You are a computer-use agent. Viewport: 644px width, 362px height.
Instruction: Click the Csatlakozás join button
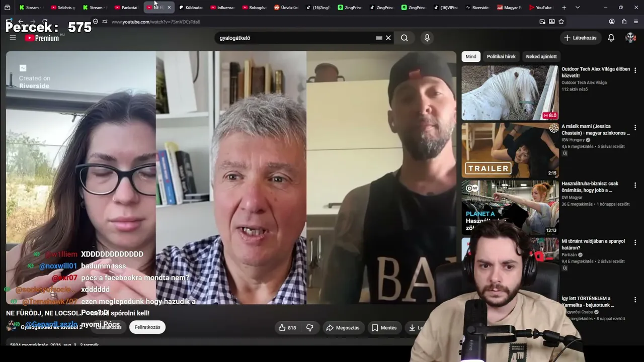click(x=109, y=327)
